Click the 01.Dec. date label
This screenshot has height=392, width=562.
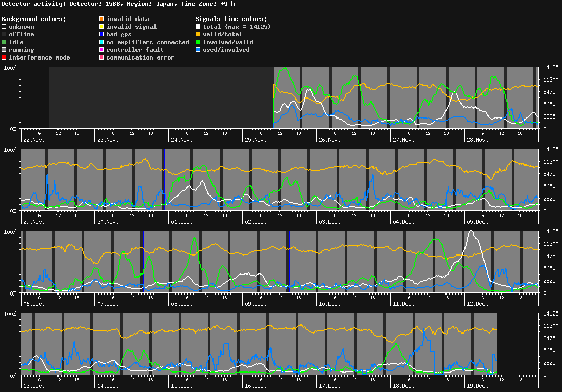(181, 222)
